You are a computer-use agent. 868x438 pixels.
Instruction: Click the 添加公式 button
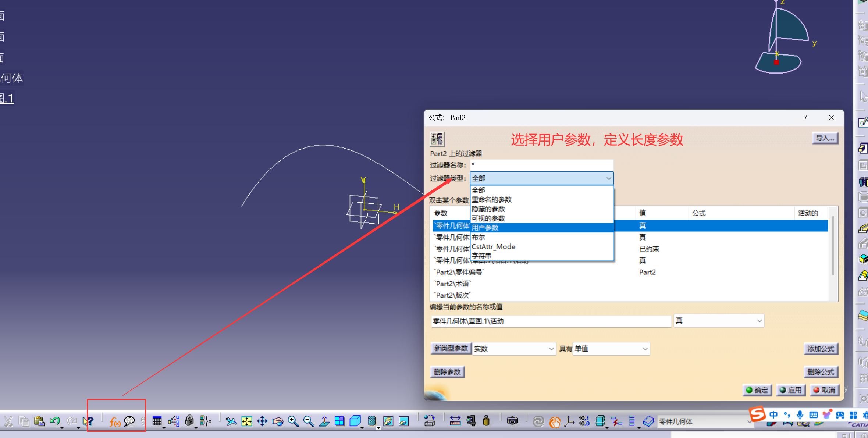(x=821, y=349)
